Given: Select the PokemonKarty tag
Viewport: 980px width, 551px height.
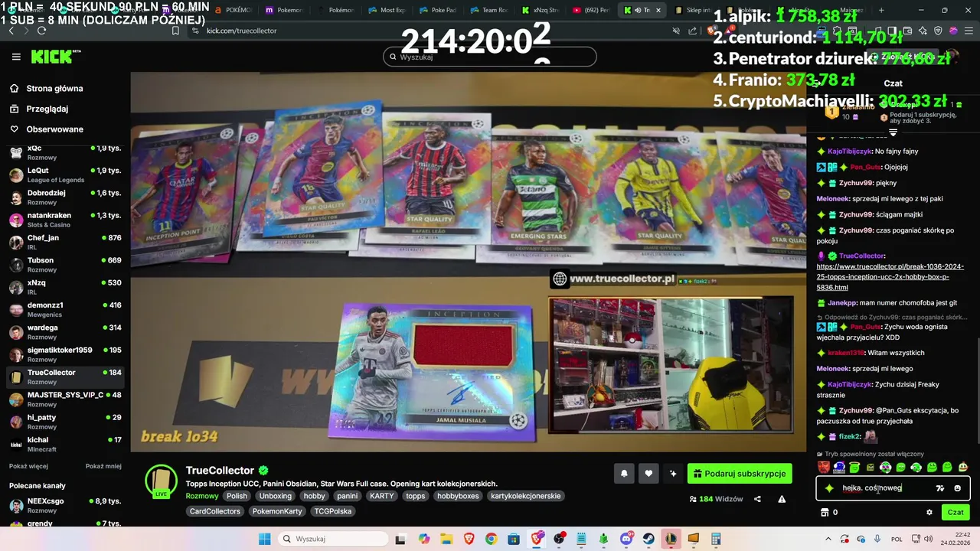Looking at the screenshot, I should pos(277,511).
